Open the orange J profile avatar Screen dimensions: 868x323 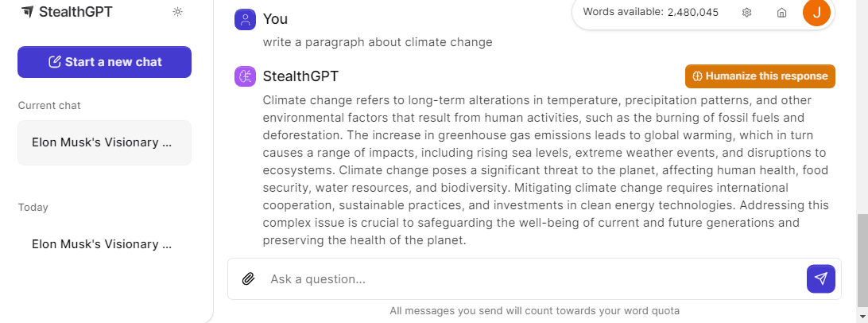816,12
